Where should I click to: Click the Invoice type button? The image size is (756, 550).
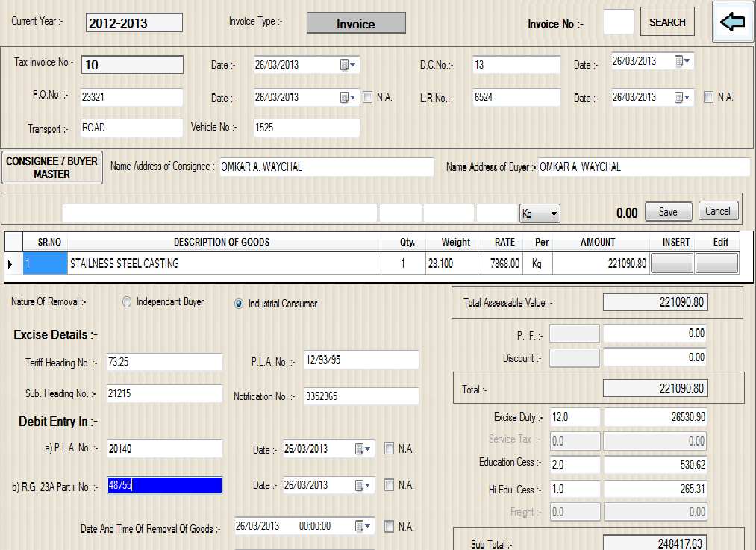pos(356,23)
